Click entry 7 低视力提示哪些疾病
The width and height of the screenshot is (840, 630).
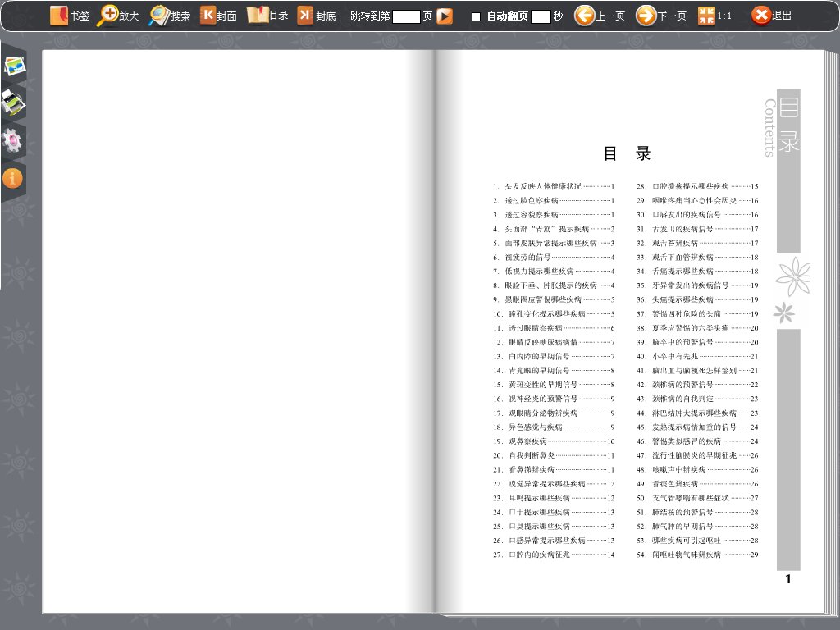click(554, 271)
